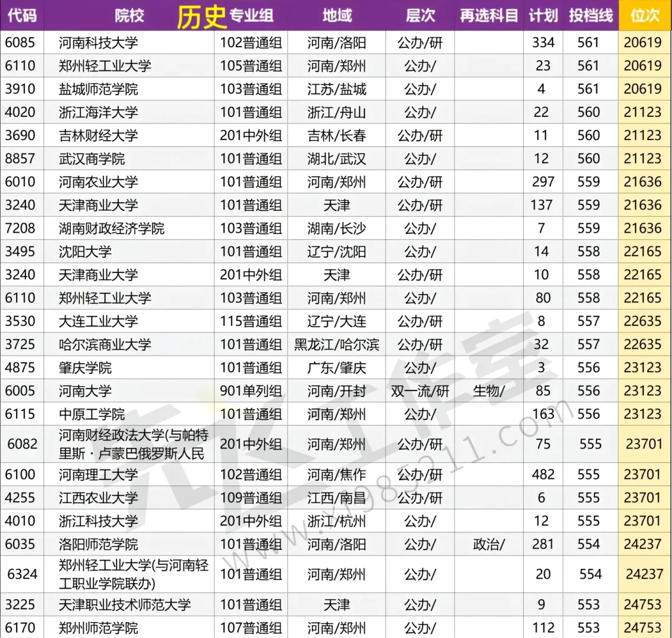Click the 专业组 column header
The height and width of the screenshot is (638, 672).
(252, 16)
